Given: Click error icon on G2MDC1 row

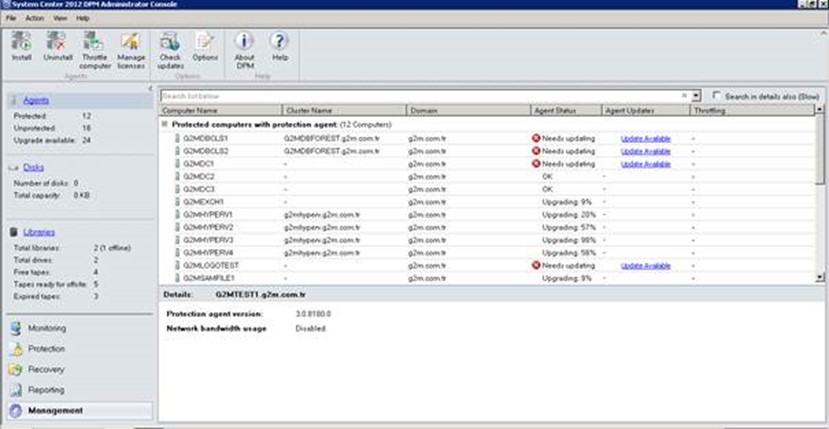Looking at the screenshot, I should point(536,164).
